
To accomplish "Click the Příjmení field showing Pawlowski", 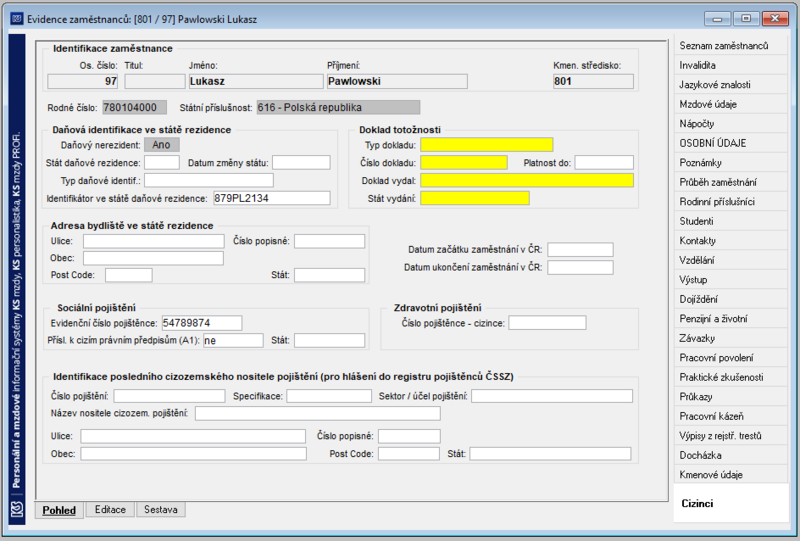I will (x=397, y=81).
